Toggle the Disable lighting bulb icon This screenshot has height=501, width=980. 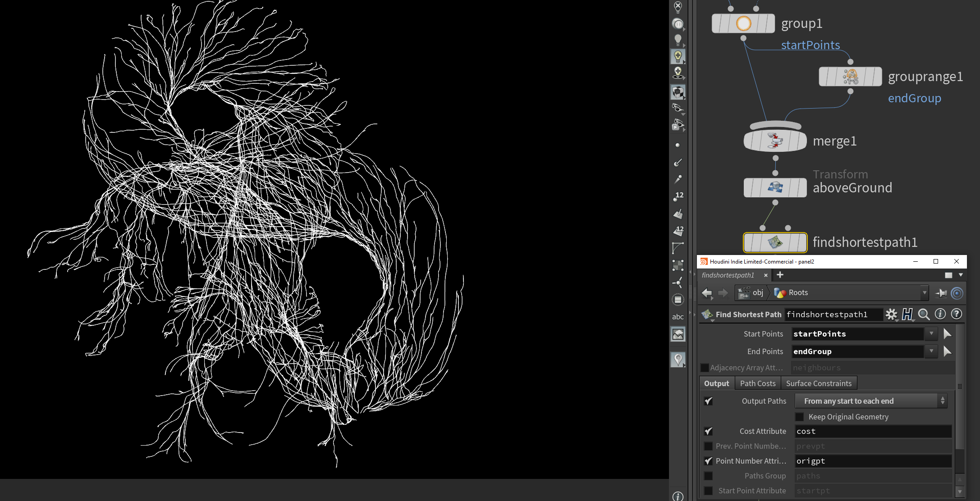click(x=678, y=7)
